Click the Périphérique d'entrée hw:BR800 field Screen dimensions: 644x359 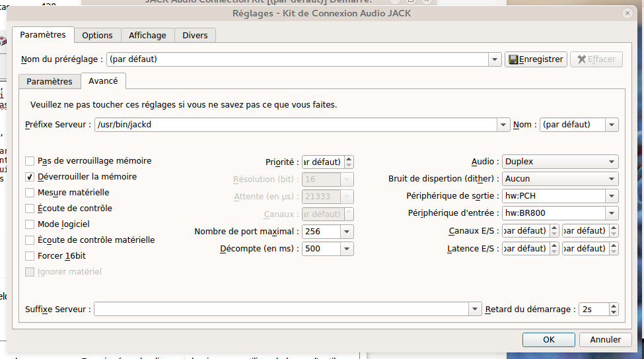coord(554,213)
